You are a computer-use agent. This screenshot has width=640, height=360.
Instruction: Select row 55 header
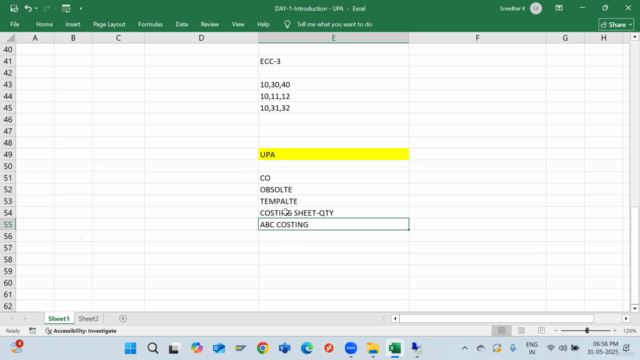8,224
